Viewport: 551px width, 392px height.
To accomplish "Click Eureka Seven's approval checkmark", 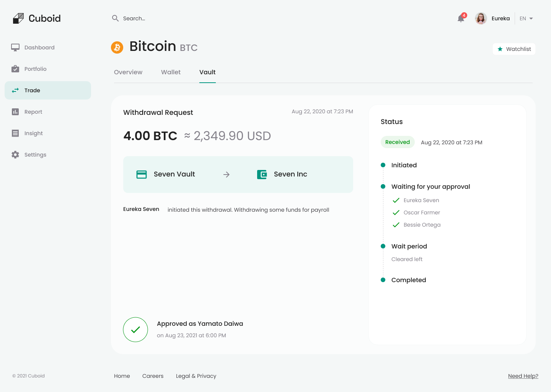I will point(396,200).
